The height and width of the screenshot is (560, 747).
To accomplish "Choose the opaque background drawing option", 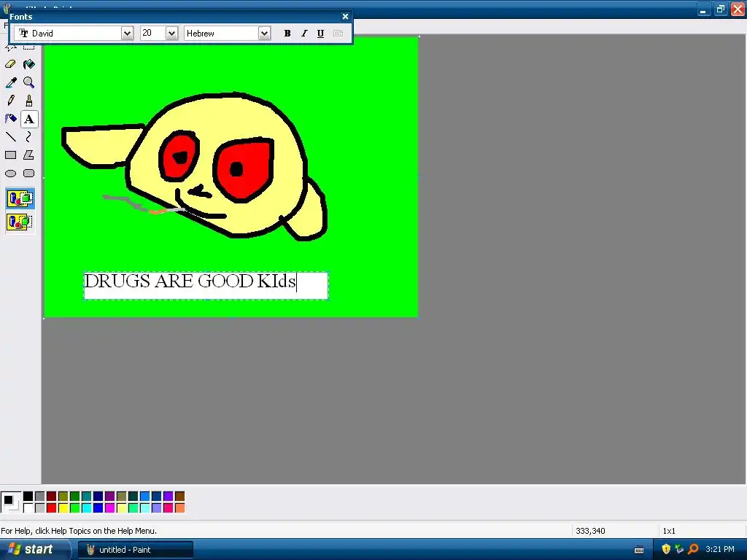I will [20, 198].
